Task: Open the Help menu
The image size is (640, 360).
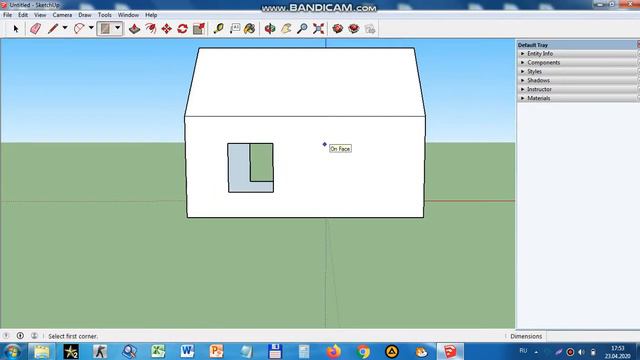Action: pos(151,15)
